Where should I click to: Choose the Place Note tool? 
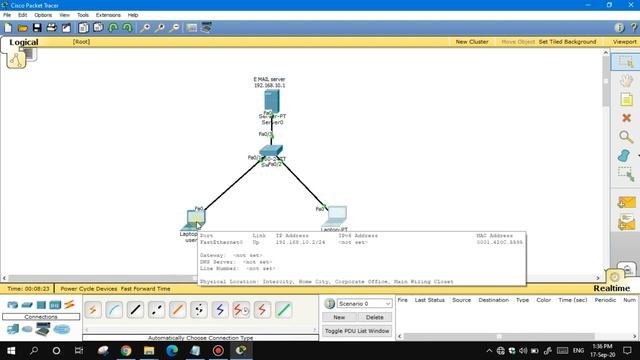coord(626,99)
